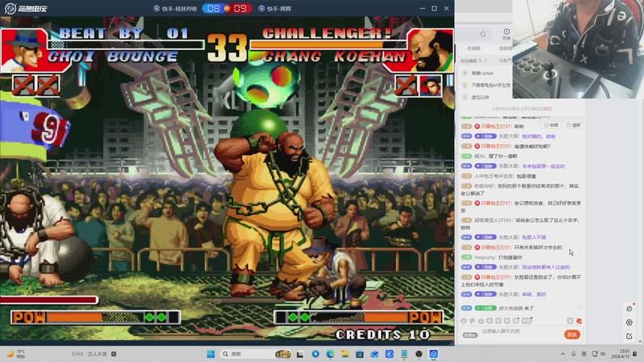
Task: Click the taskbar search box
Action: click(255, 354)
